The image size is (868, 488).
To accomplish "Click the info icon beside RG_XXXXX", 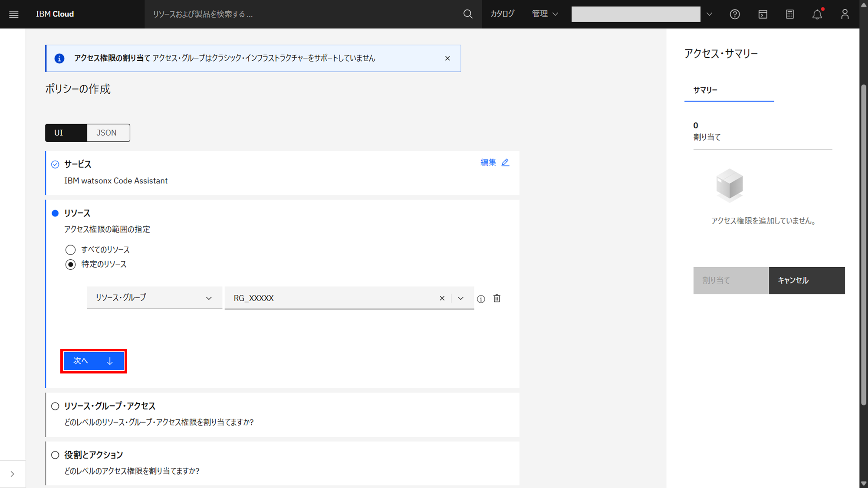I will 481,299.
